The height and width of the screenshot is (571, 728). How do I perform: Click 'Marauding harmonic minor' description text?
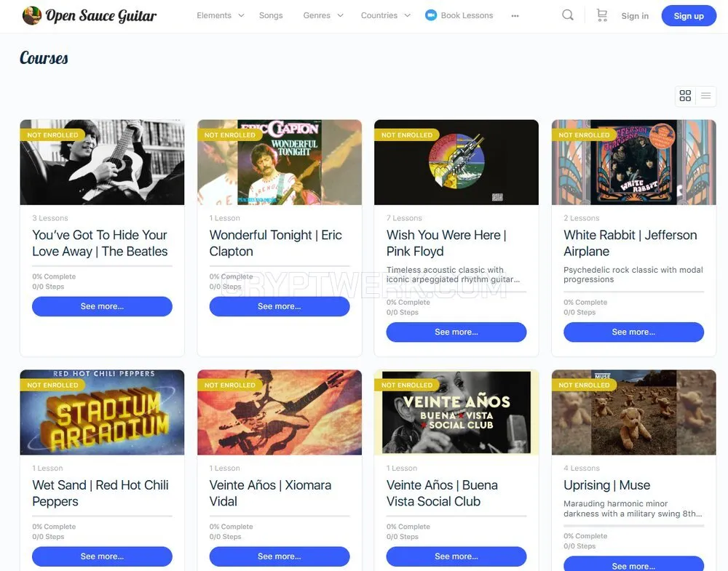633,508
